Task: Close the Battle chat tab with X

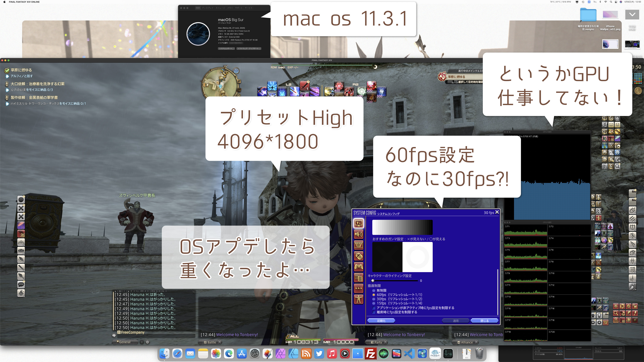Action: (220, 342)
